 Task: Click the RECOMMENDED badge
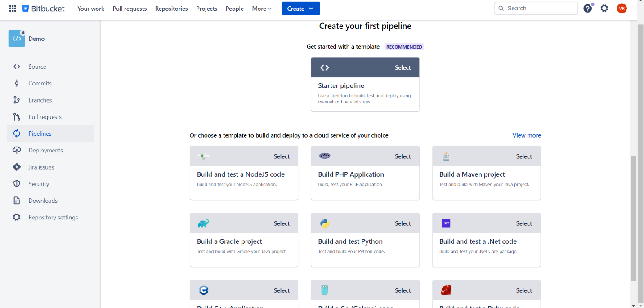click(x=404, y=47)
